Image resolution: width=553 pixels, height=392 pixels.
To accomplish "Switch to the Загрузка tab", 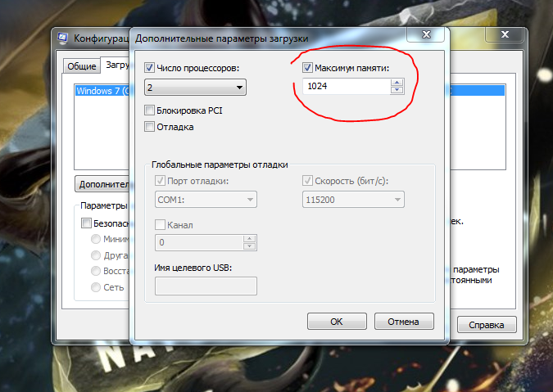I will pyautogui.click(x=116, y=65).
